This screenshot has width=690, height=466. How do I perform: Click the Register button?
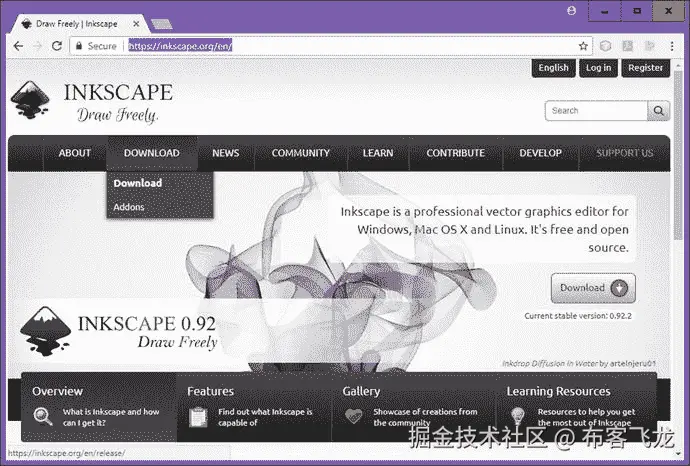point(645,68)
